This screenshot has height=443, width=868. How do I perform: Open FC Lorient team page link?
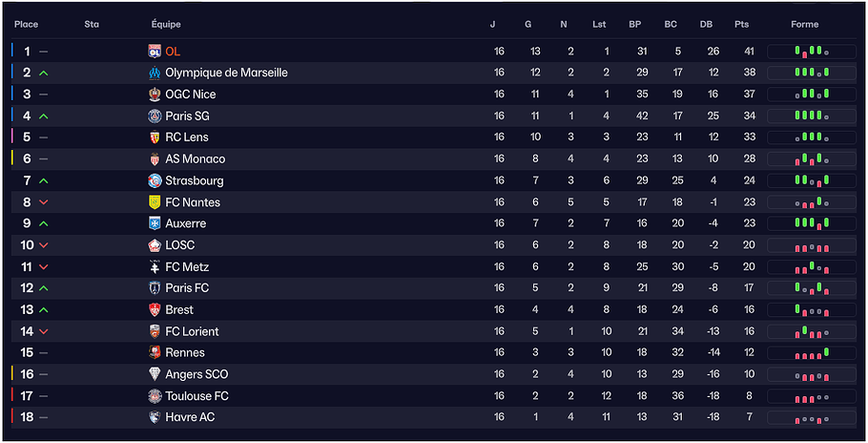tap(192, 331)
